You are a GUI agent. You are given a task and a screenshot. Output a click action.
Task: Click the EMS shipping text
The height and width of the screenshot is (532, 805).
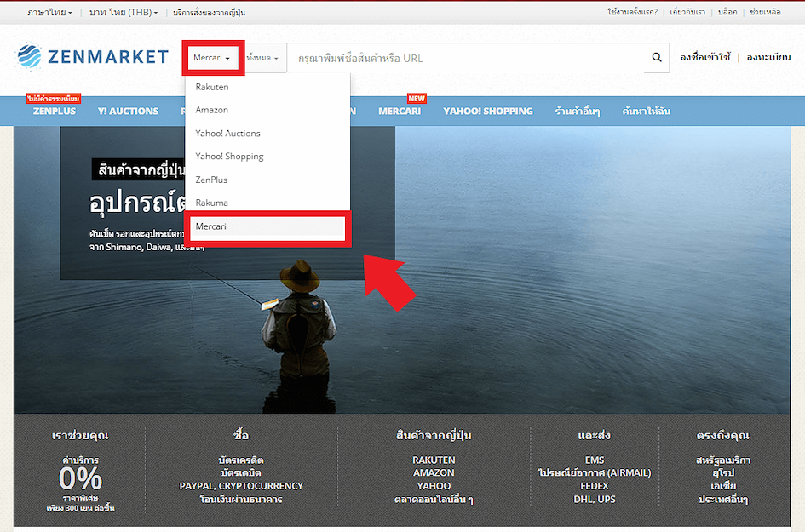595,460
